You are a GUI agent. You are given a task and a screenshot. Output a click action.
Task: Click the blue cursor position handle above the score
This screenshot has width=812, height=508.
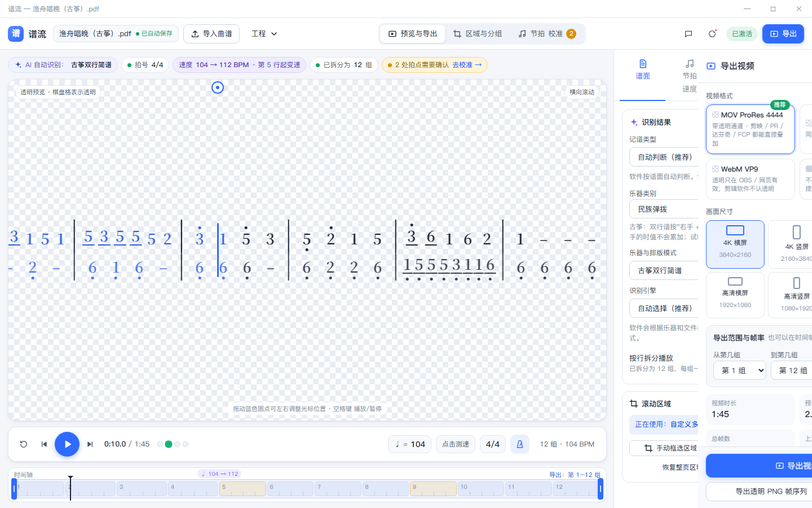[218, 87]
